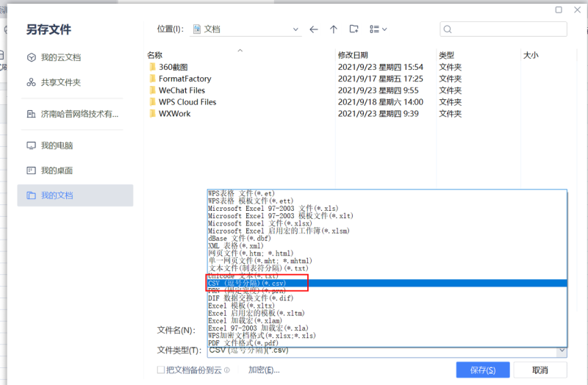Select the WPS Cloud Files folder

pos(187,102)
